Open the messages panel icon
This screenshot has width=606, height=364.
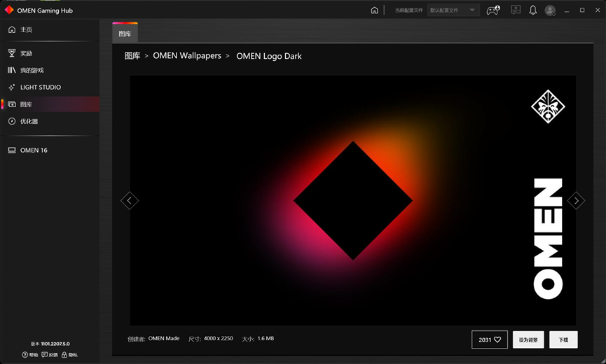click(x=516, y=10)
